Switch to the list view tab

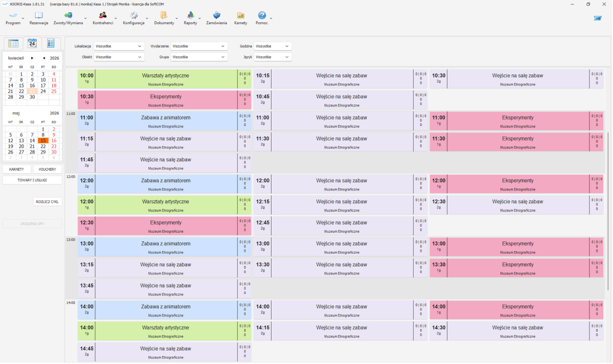51,43
